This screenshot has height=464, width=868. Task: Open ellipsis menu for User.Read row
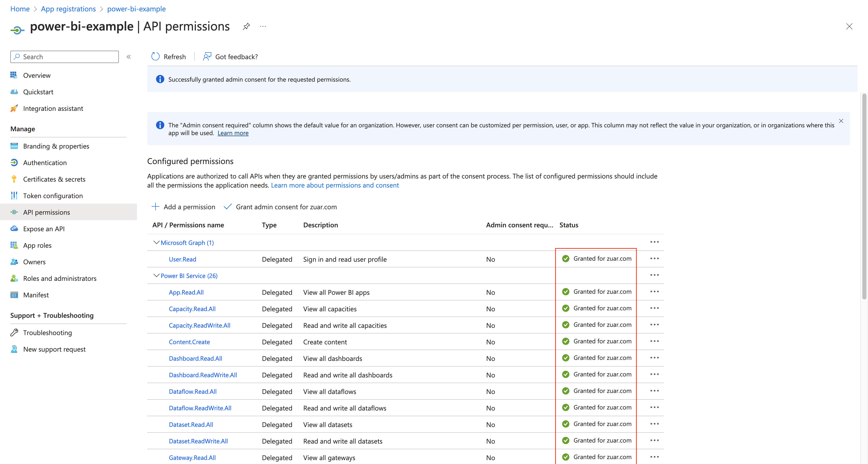pos(654,258)
